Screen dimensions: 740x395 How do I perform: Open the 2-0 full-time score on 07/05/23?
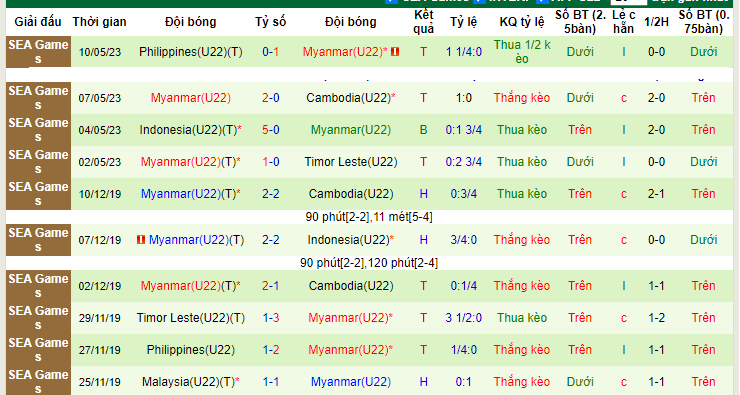tap(270, 98)
